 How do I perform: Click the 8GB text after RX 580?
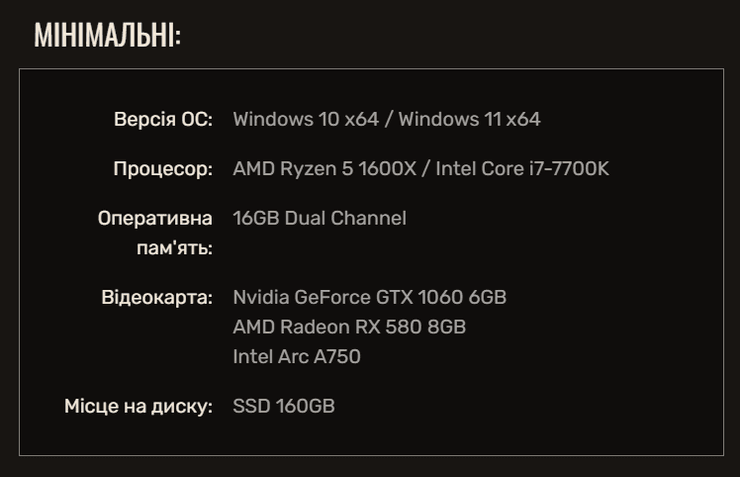tap(445, 327)
